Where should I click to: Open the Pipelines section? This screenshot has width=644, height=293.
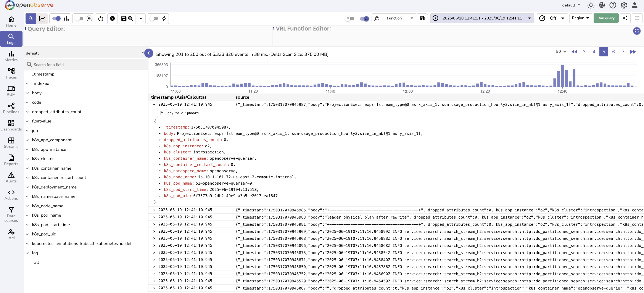[11, 108]
